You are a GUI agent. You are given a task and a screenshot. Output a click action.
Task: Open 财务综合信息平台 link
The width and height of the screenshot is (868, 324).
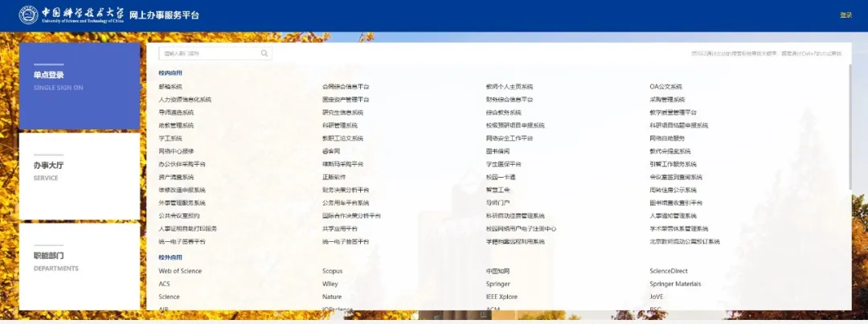[x=510, y=100]
